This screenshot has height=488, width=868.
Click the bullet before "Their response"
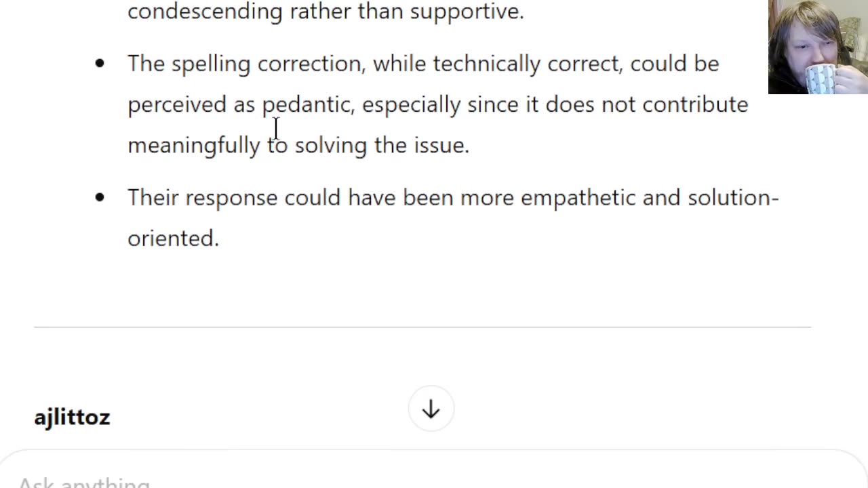tap(100, 197)
